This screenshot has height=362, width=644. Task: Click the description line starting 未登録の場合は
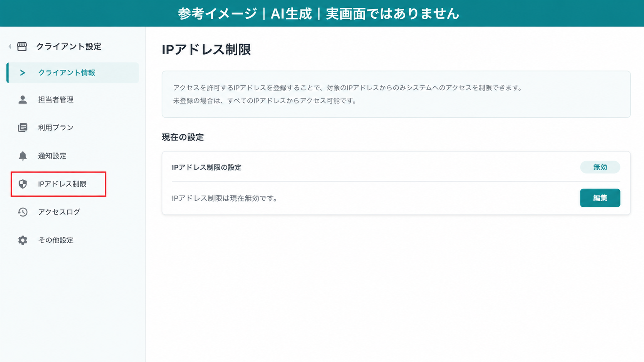tap(265, 101)
